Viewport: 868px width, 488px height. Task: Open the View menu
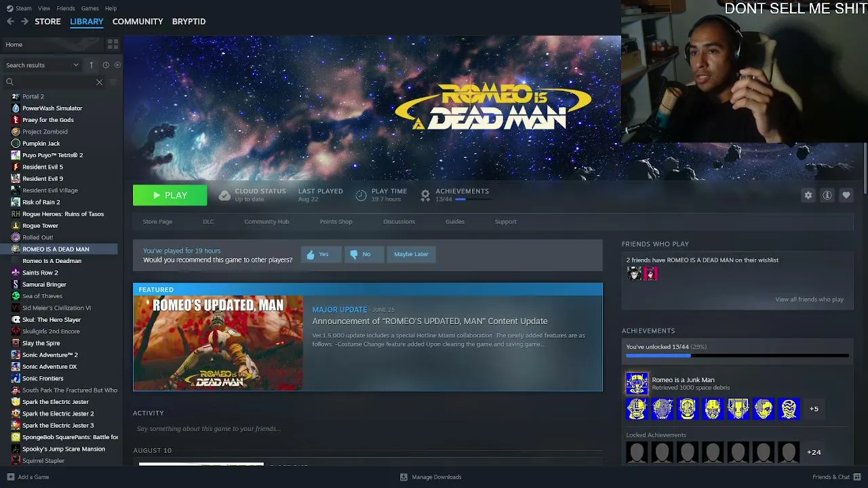click(44, 8)
